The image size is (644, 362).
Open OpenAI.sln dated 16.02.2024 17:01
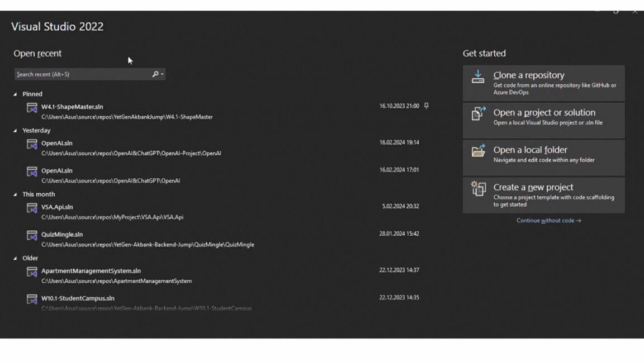point(56,171)
